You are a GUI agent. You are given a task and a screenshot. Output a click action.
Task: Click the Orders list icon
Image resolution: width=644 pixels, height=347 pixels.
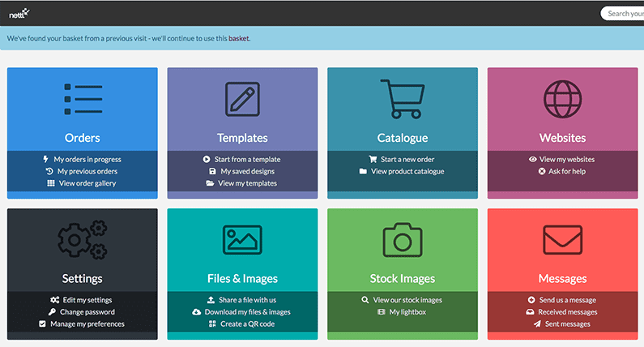(x=82, y=99)
